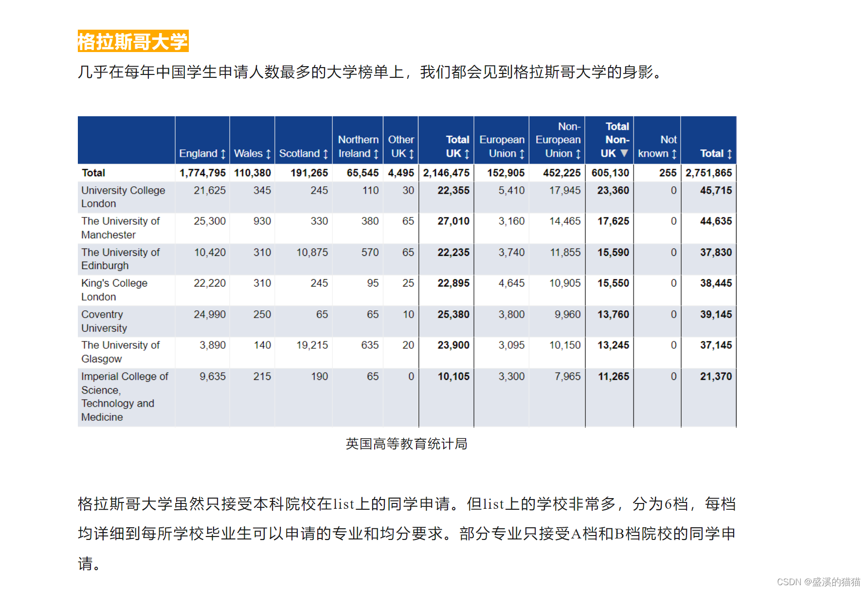Viewport: 868px width, 591px height.
Task: Click the Total row label
Action: 93,173
